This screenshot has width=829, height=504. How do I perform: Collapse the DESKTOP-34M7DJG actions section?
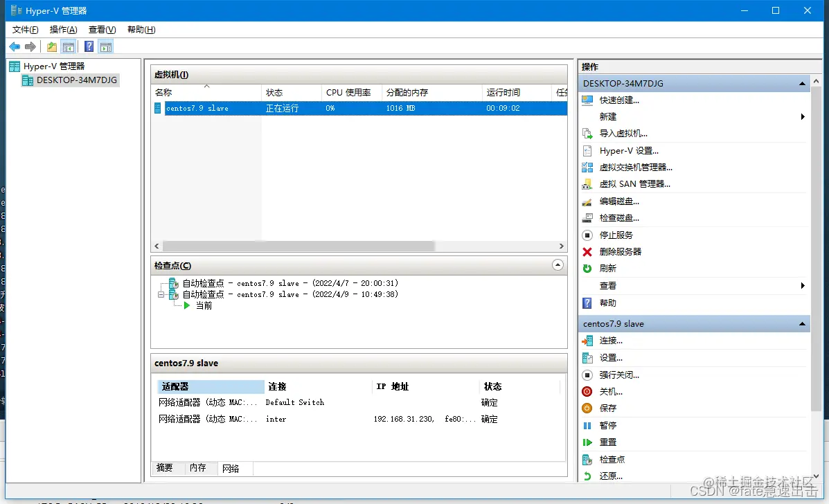802,84
